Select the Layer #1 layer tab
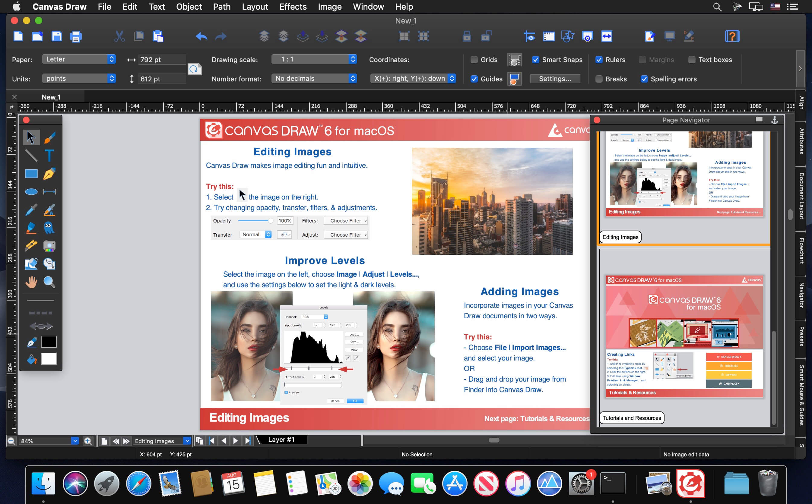 tap(281, 440)
